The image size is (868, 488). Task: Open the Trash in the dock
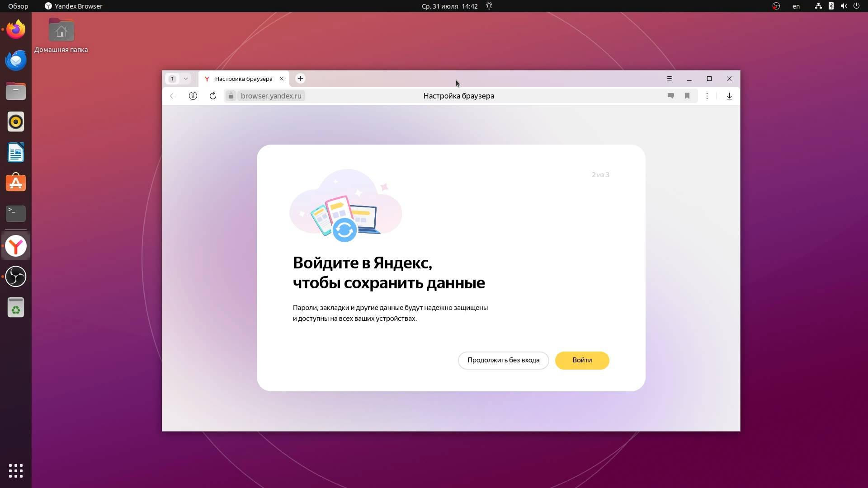coord(16,307)
